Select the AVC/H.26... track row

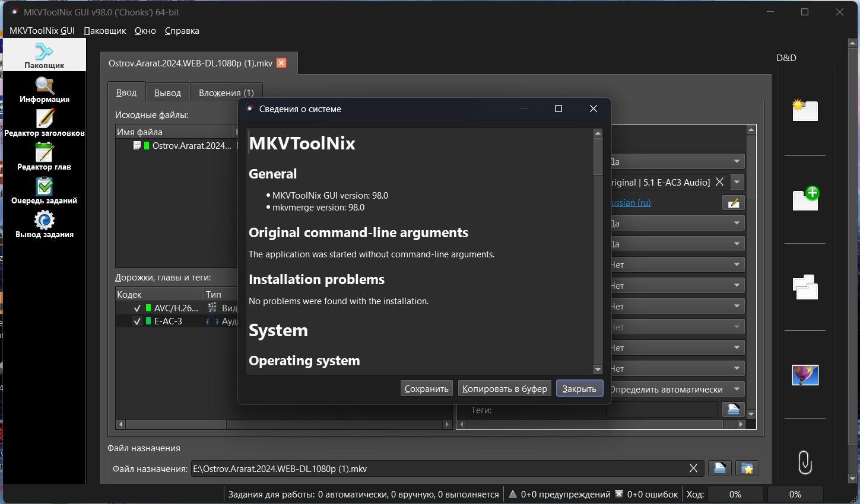[x=177, y=308]
